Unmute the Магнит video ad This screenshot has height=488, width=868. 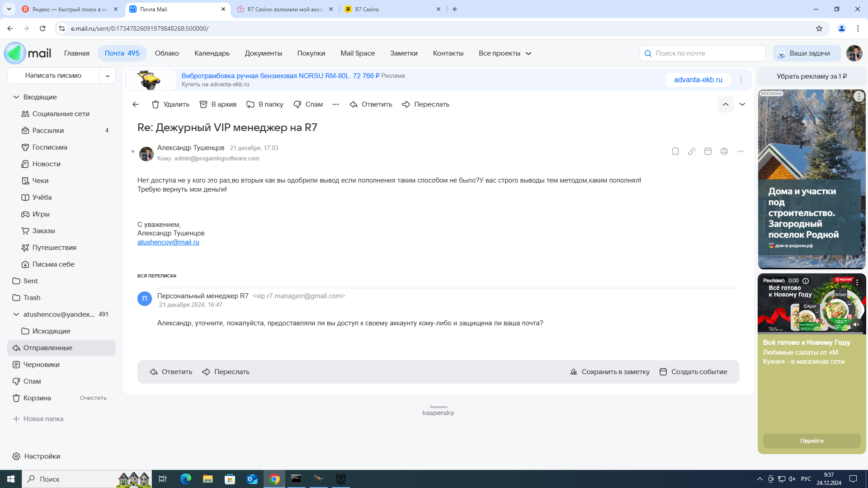click(x=856, y=324)
